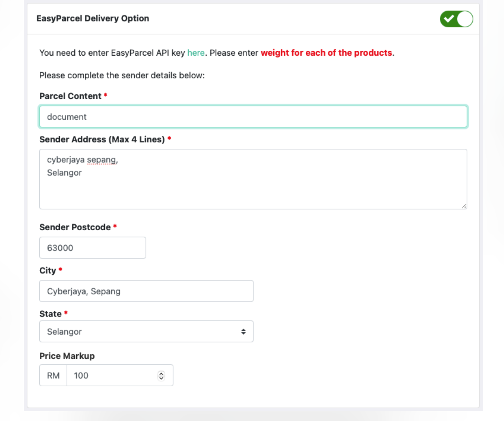The image size is (504, 421).
Task: Click the 'Sender Postcode' label
Action: 75,227
